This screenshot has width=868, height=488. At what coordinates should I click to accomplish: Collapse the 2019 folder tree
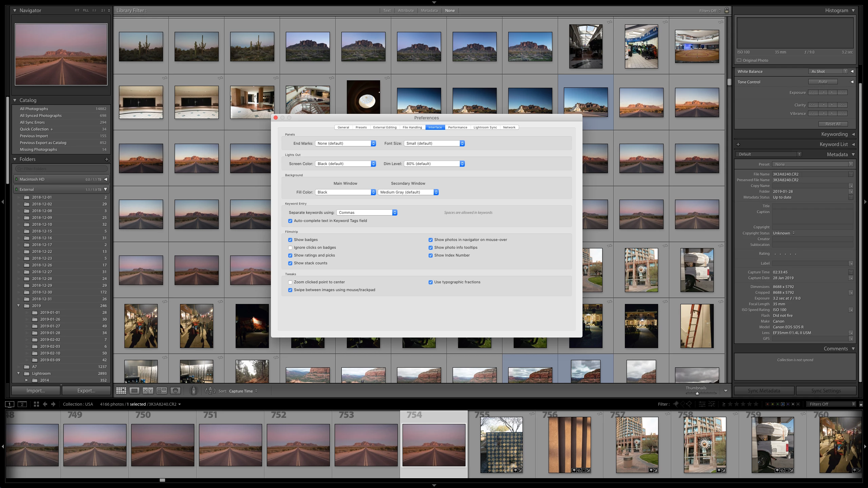tap(19, 306)
